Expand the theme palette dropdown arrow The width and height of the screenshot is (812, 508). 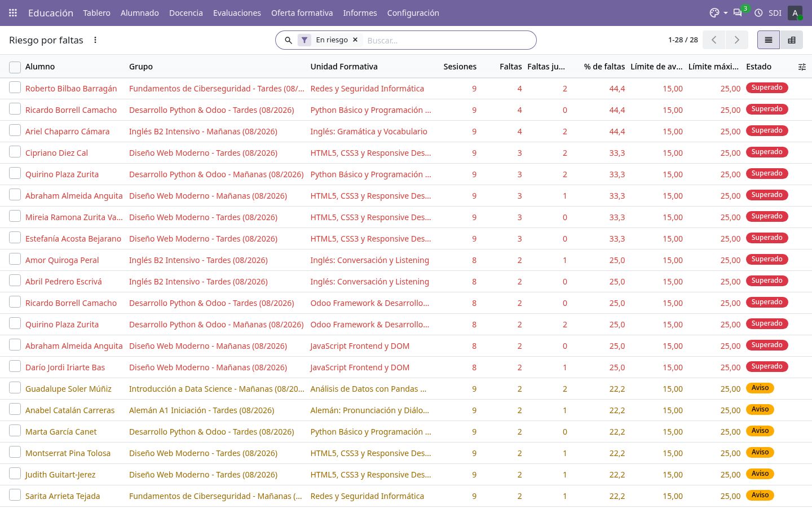click(725, 12)
